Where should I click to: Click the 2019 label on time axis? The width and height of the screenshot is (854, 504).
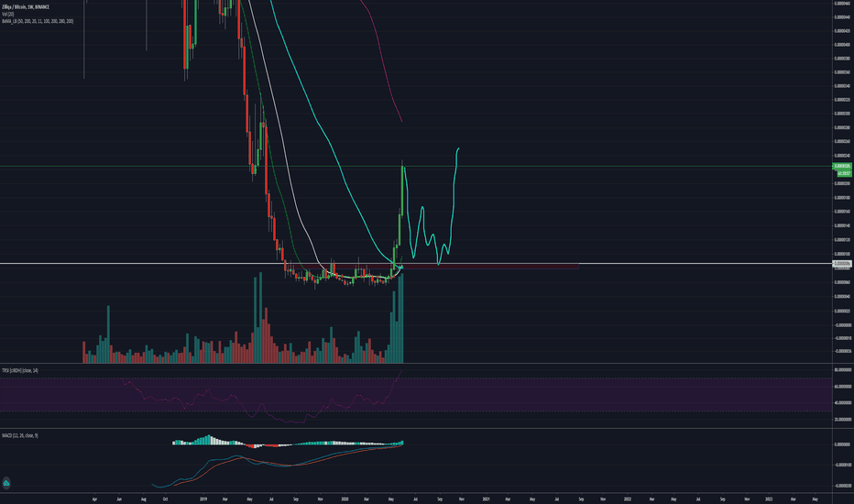click(203, 499)
